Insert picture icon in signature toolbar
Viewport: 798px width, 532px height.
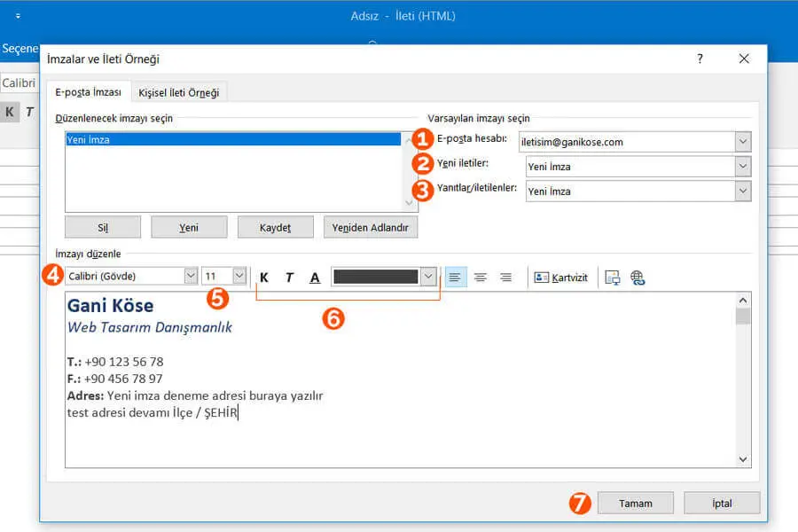[612, 278]
